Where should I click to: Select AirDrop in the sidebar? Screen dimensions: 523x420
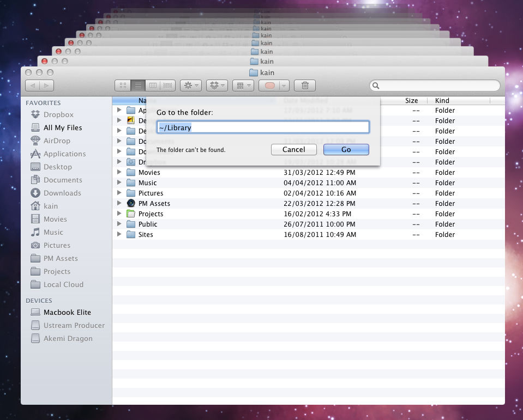pyautogui.click(x=57, y=141)
